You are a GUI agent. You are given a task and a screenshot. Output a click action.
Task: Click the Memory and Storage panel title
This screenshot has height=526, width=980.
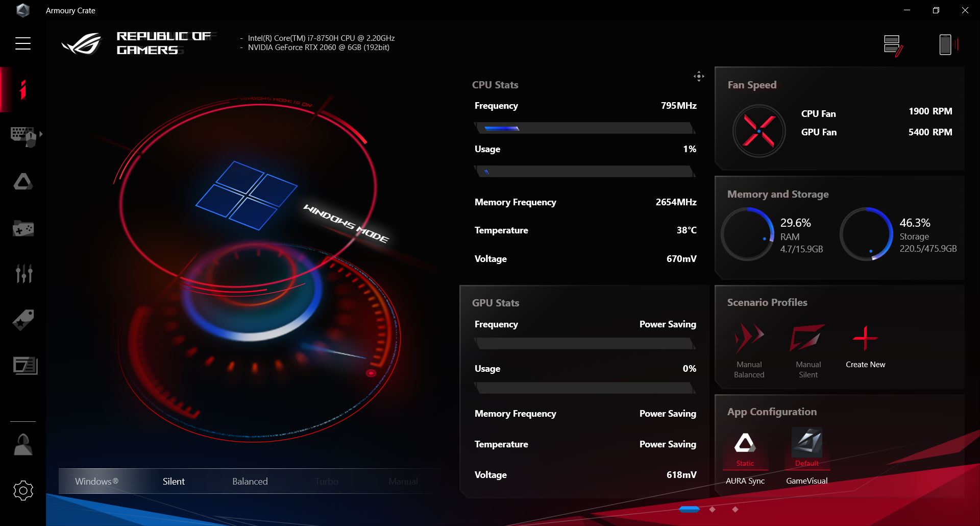[778, 194]
